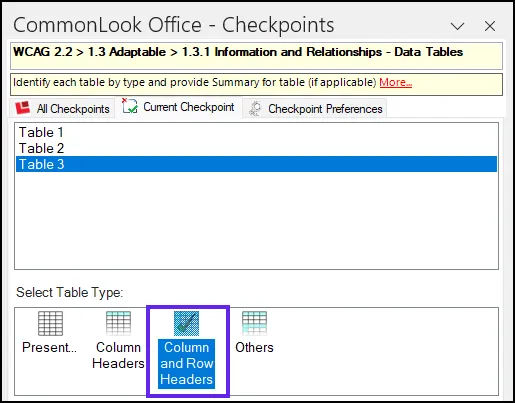Pick the Others table type icon

(x=254, y=323)
